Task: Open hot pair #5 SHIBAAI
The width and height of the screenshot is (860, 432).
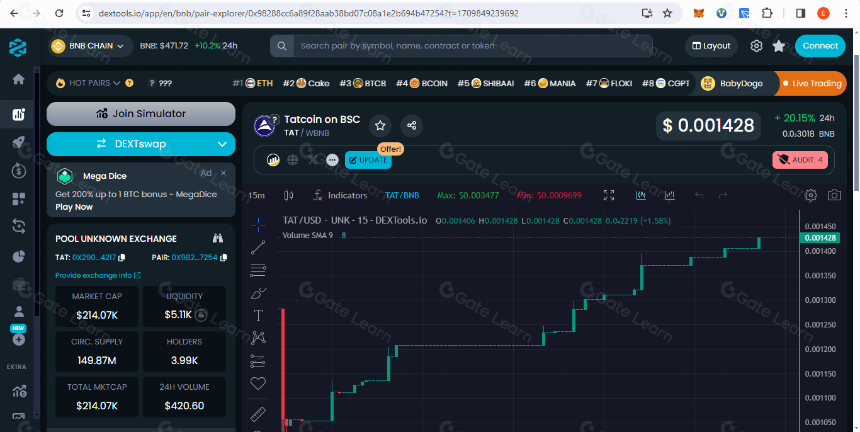Action: (485, 83)
